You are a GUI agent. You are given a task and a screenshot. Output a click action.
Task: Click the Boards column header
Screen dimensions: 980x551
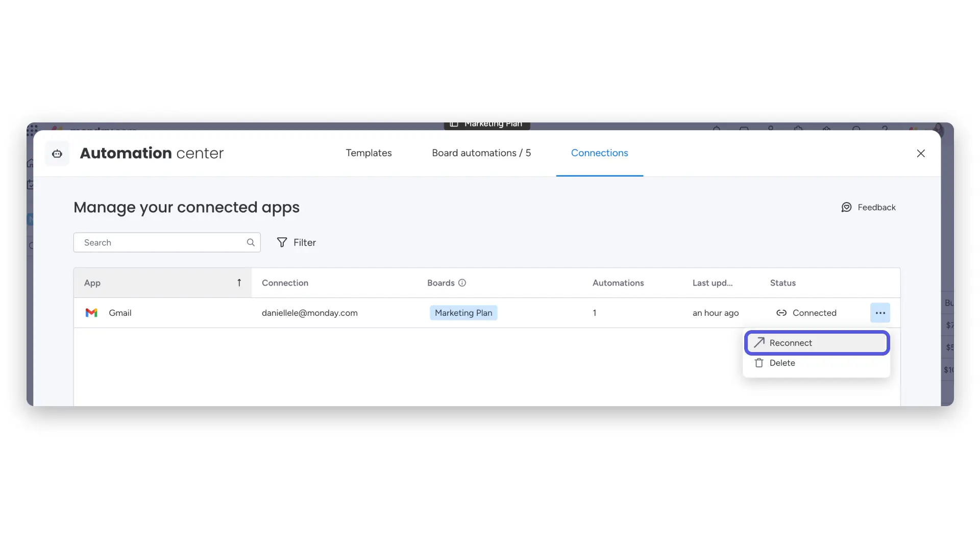[441, 283]
